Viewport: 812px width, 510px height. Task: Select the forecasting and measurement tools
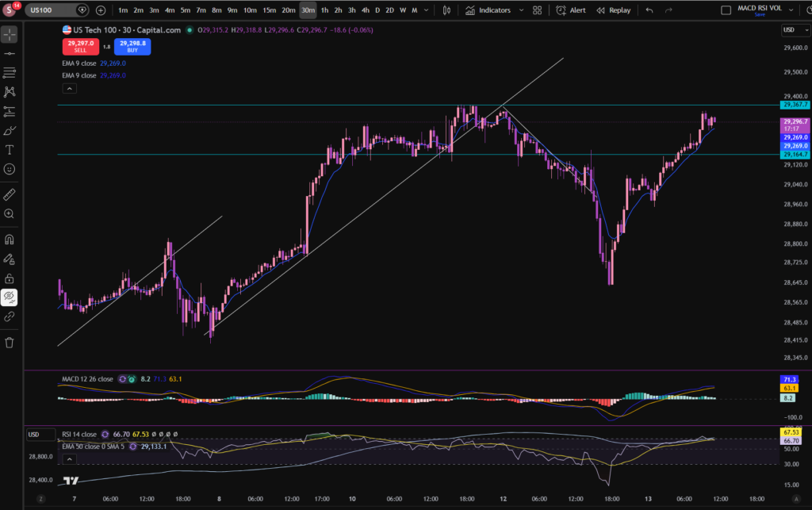[10, 111]
